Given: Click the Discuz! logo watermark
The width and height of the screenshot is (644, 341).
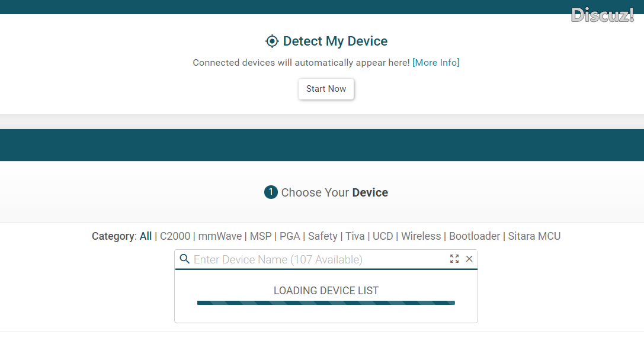Looking at the screenshot, I should tap(602, 15).
